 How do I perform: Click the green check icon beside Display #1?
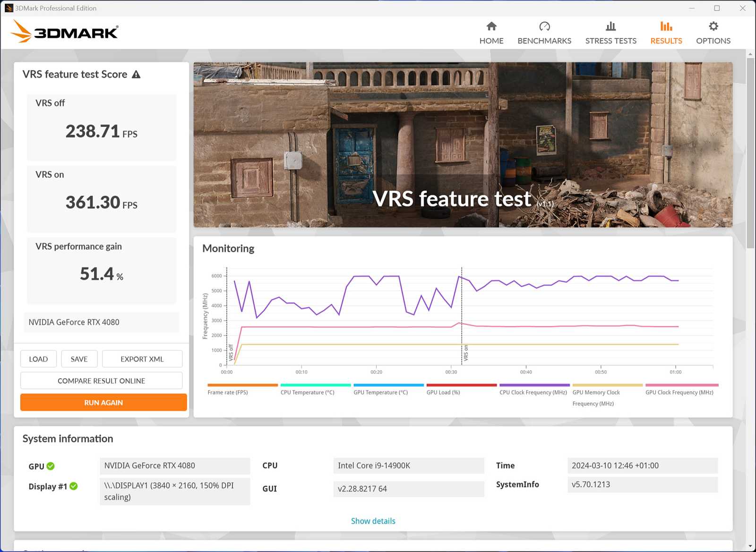pos(74,486)
